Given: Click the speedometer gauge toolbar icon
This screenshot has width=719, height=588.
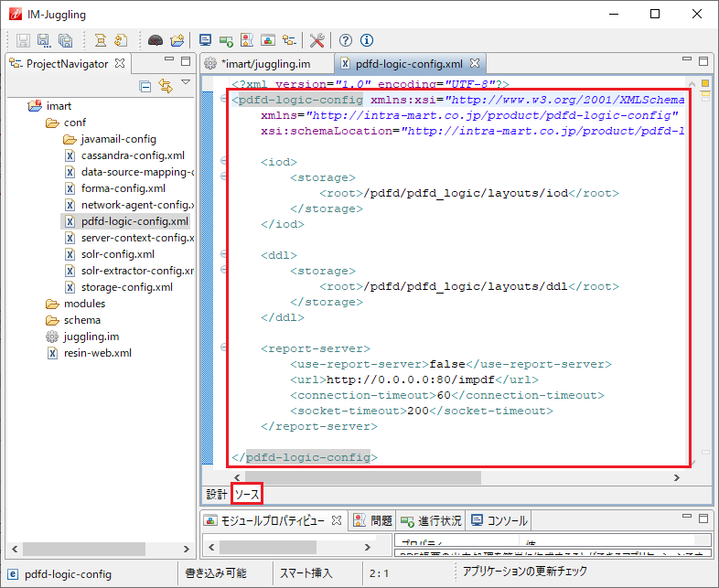Looking at the screenshot, I should click(x=156, y=40).
